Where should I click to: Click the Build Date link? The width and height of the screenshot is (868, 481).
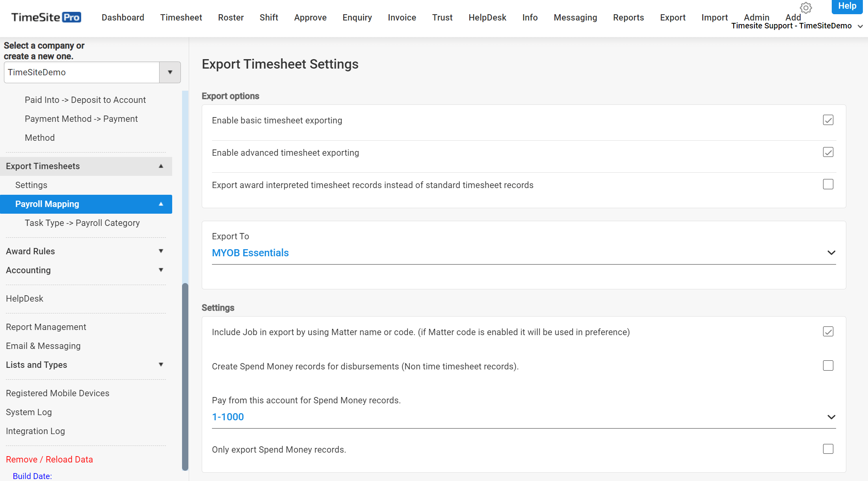coord(32,476)
